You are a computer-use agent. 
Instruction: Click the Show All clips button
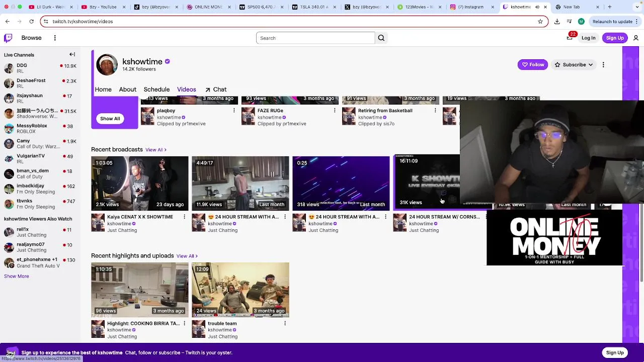click(110, 119)
